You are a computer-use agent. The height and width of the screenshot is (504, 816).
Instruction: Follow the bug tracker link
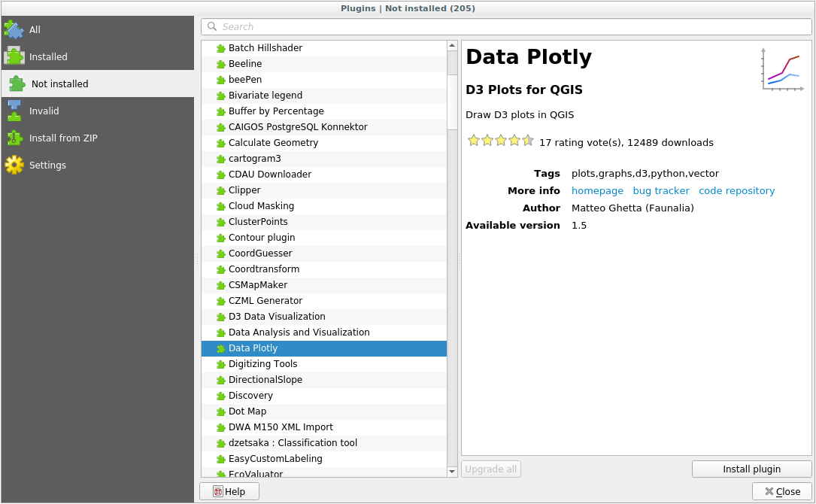(660, 191)
